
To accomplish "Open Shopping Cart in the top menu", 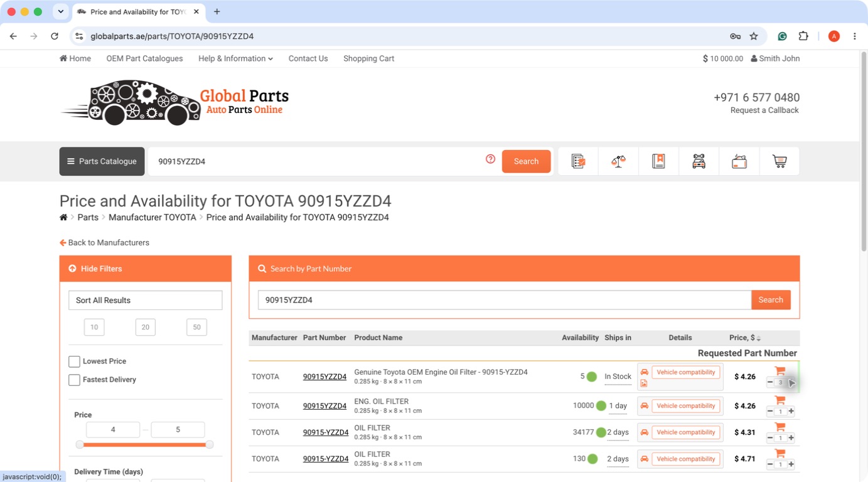I will point(368,58).
